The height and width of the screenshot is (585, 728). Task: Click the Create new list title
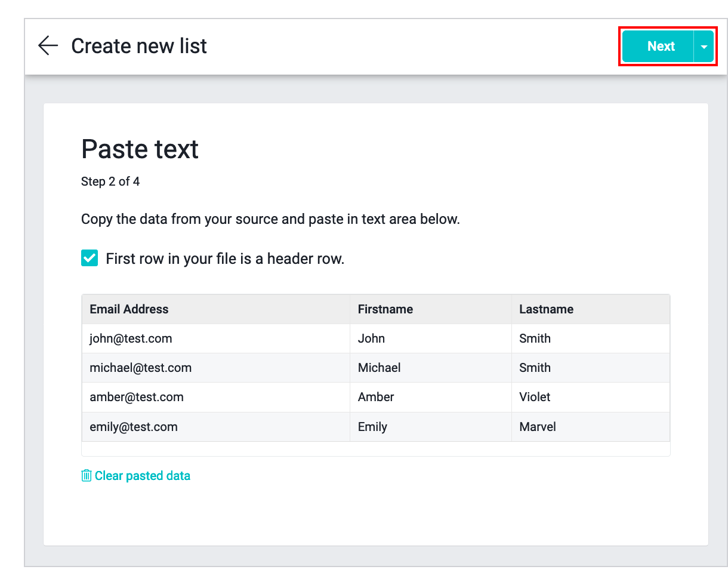point(139,46)
